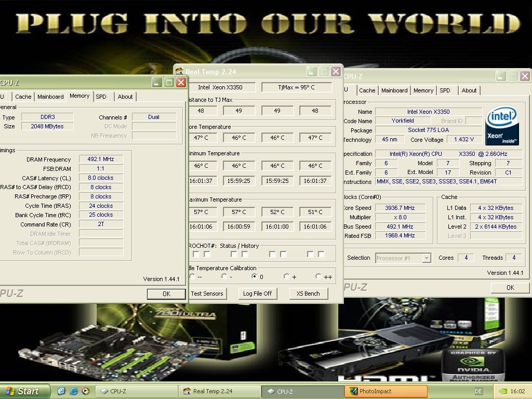532x399 pixels.
Task: Select idle calibration radio button '++'
Action: [x=318, y=276]
